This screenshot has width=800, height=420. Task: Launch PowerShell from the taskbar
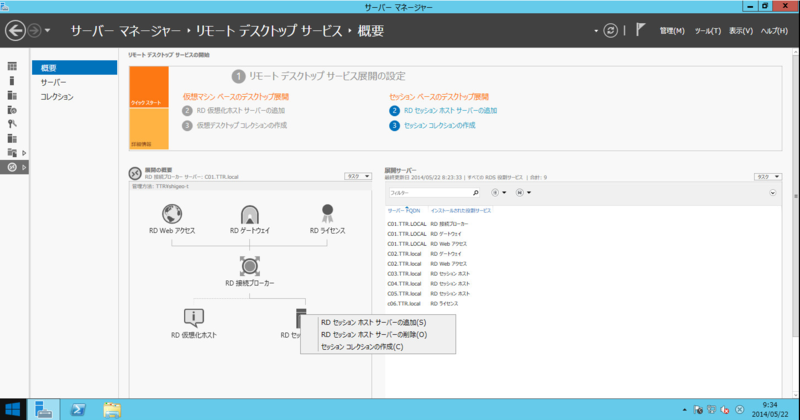(x=78, y=409)
